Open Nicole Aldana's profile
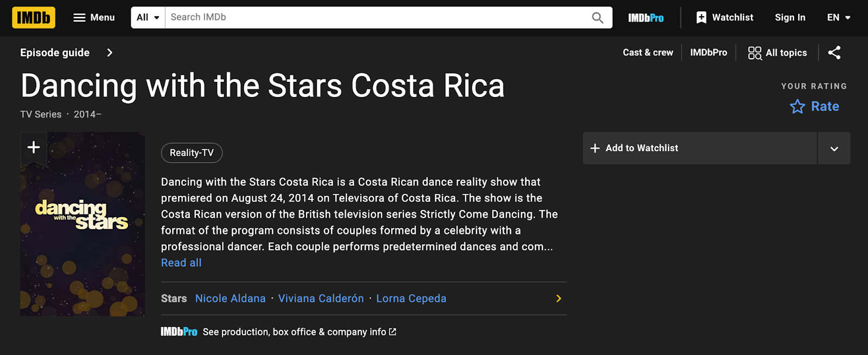 point(231,299)
